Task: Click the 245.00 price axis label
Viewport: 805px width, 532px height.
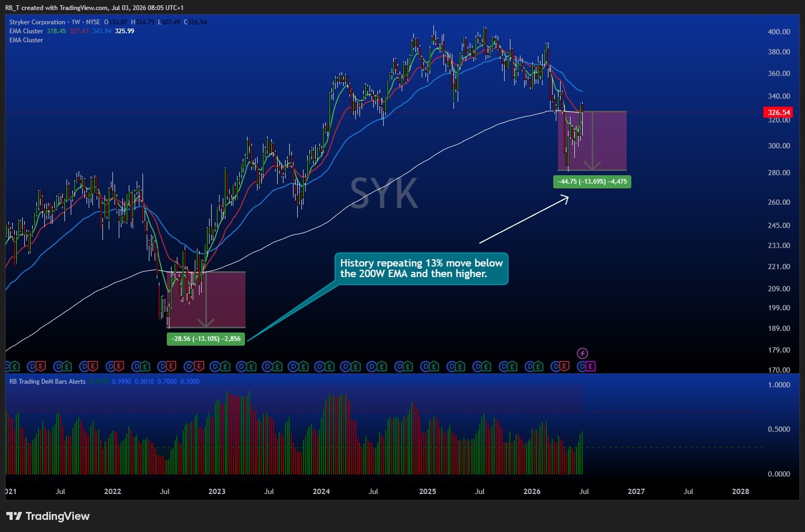Action: (x=779, y=225)
